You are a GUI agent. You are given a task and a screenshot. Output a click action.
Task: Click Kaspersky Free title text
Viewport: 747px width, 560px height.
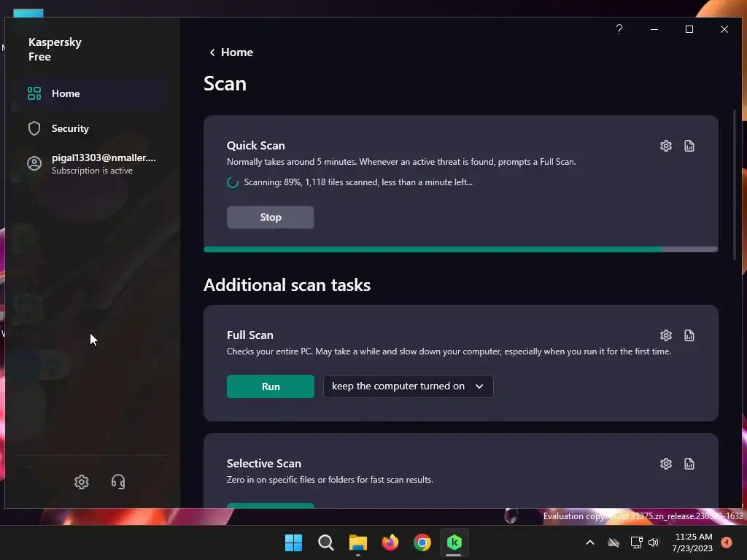pos(55,49)
